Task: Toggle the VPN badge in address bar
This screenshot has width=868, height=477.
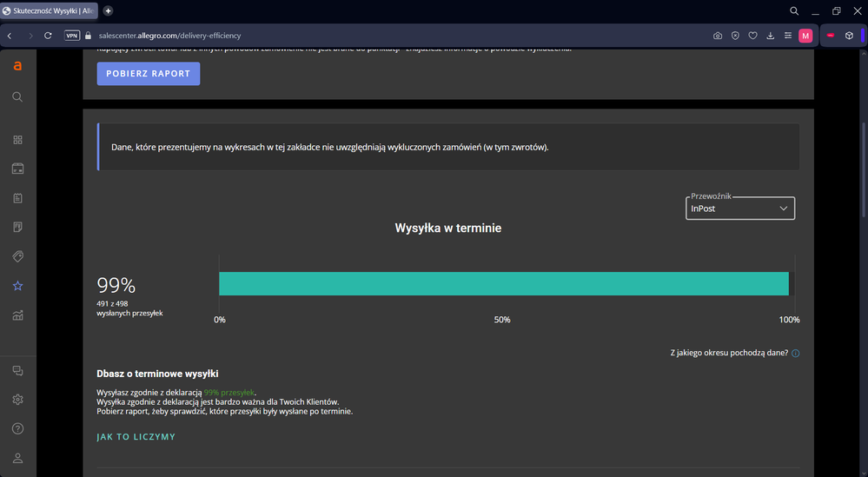Action: coord(72,36)
